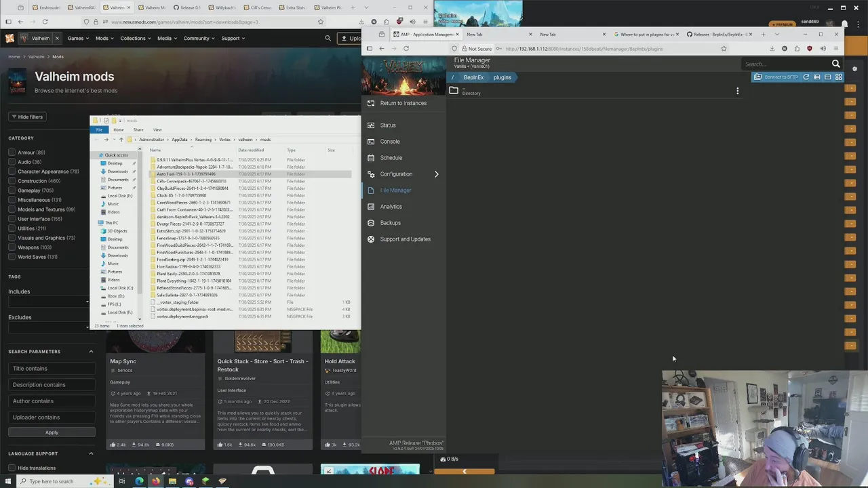Toggle Miscellaneous category checkbox
The height and width of the screenshot is (488, 868).
(12, 200)
